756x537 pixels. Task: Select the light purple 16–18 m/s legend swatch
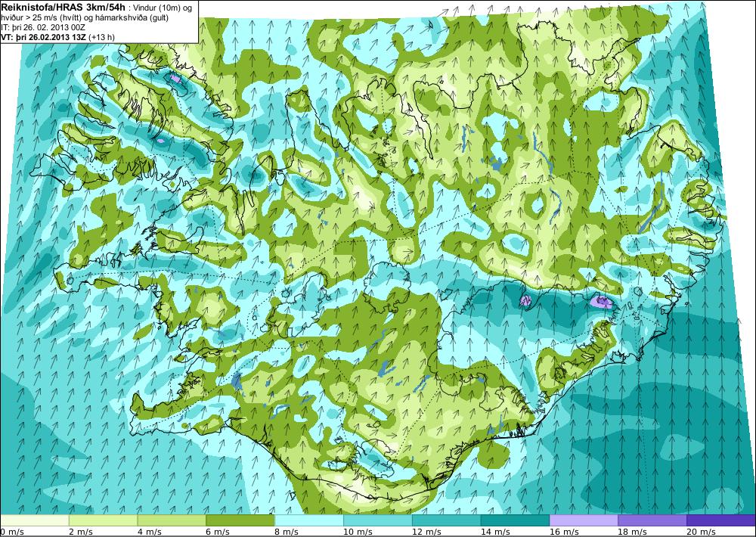tap(584, 520)
